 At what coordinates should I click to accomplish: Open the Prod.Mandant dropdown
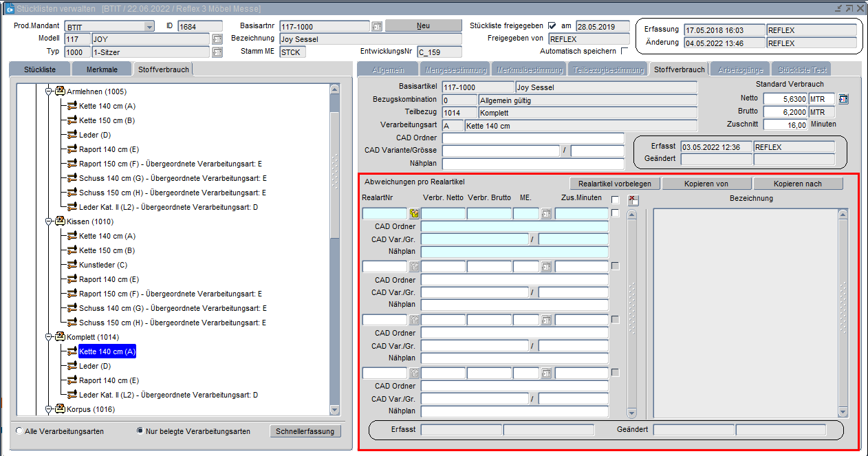(x=149, y=26)
